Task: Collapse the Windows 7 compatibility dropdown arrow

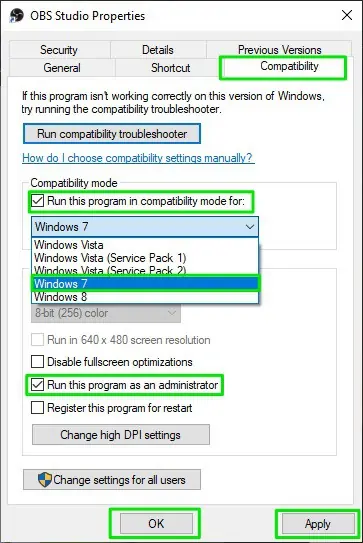Action: [x=250, y=227]
